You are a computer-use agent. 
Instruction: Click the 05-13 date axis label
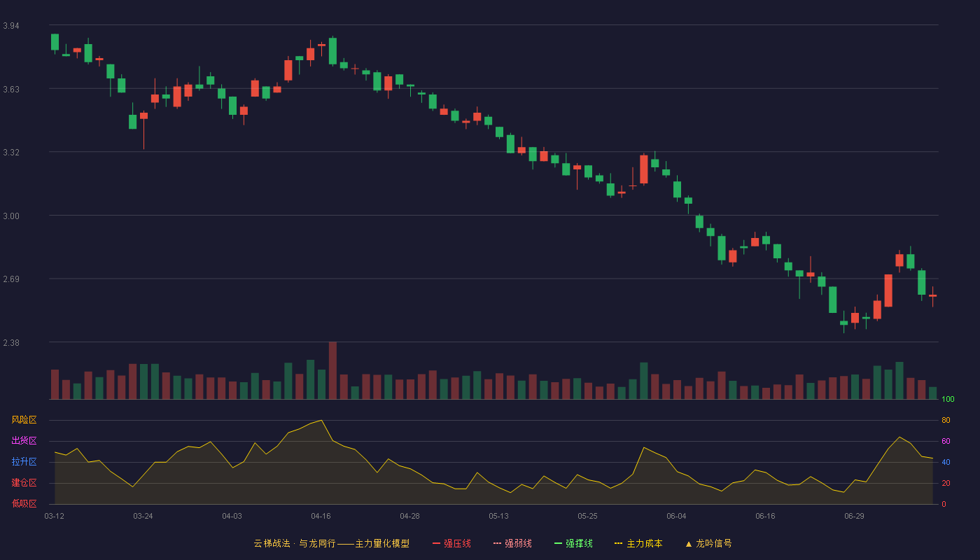[498, 516]
